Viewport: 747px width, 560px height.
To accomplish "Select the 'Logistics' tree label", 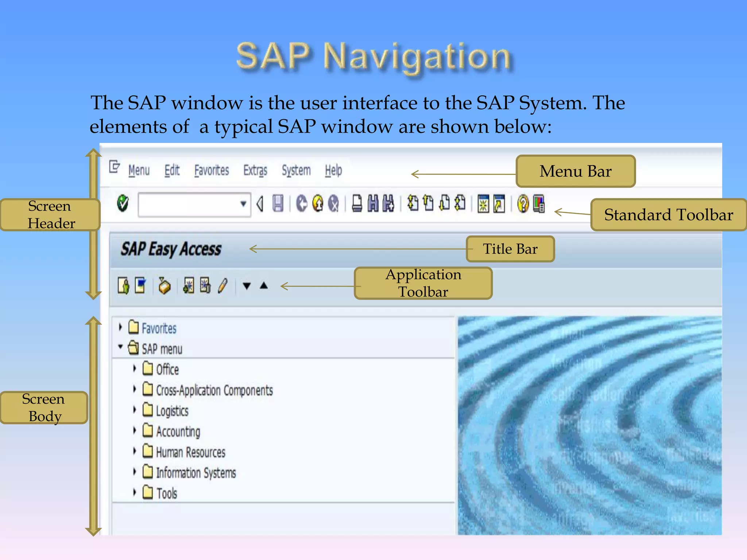I will [172, 411].
